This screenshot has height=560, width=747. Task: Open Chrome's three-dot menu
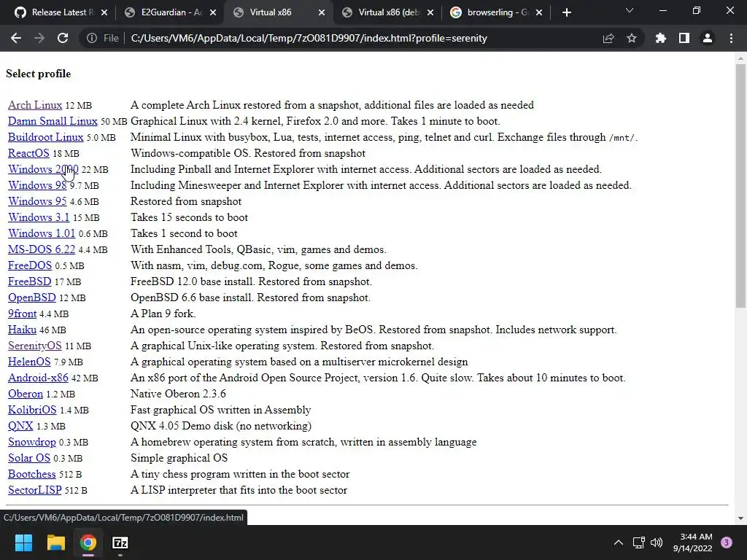[x=731, y=38]
